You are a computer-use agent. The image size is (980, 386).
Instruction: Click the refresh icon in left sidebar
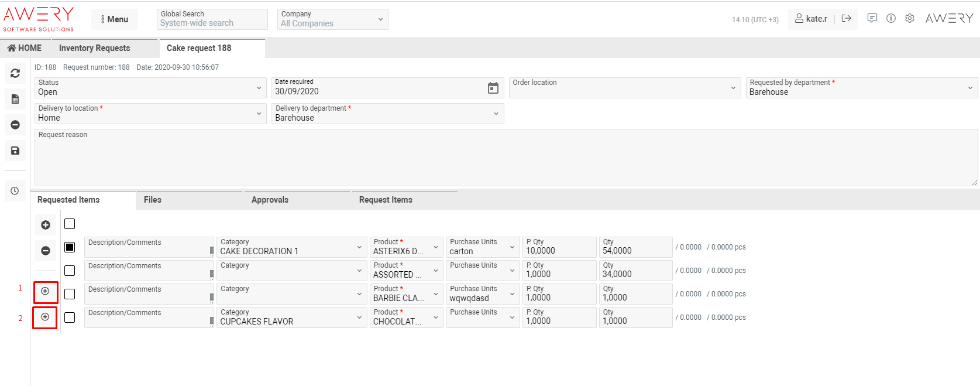click(x=15, y=74)
